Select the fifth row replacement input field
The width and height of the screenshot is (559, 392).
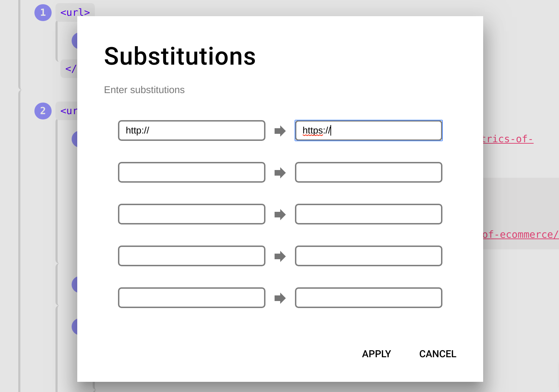(369, 298)
